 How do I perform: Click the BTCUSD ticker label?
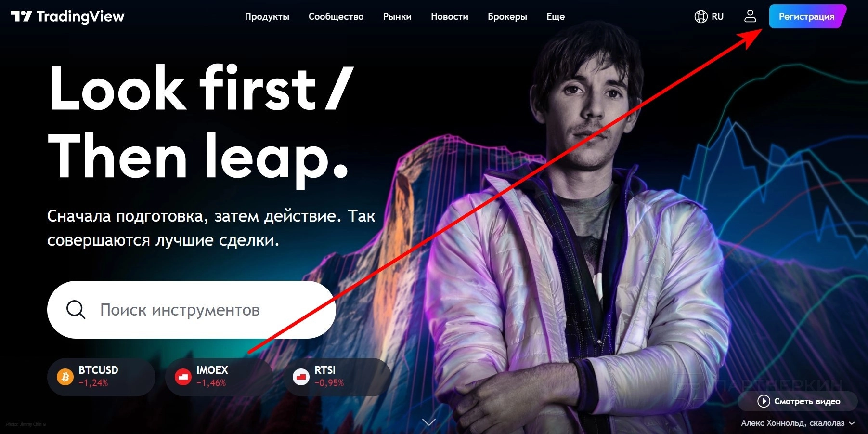click(x=98, y=370)
